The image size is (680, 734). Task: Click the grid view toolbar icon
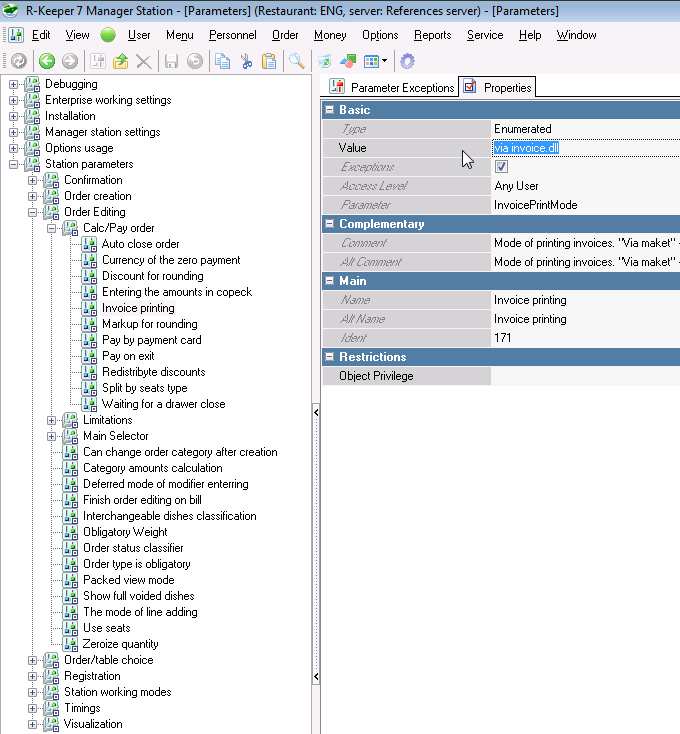[x=371, y=61]
